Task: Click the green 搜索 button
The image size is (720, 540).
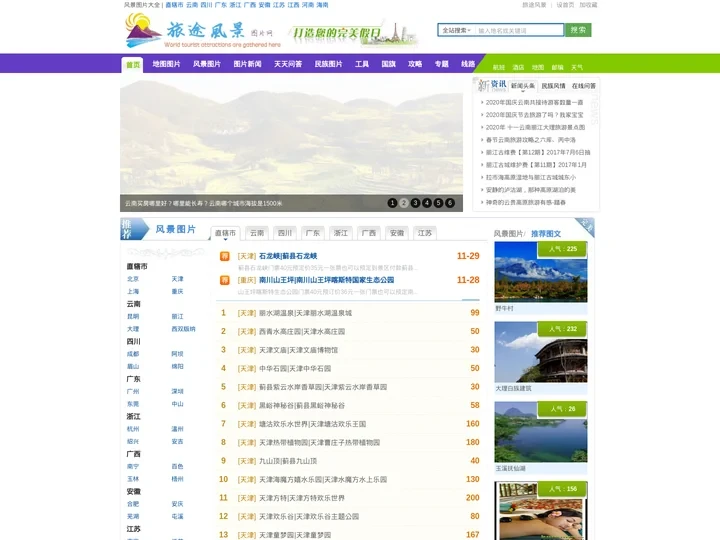Action: [578, 30]
